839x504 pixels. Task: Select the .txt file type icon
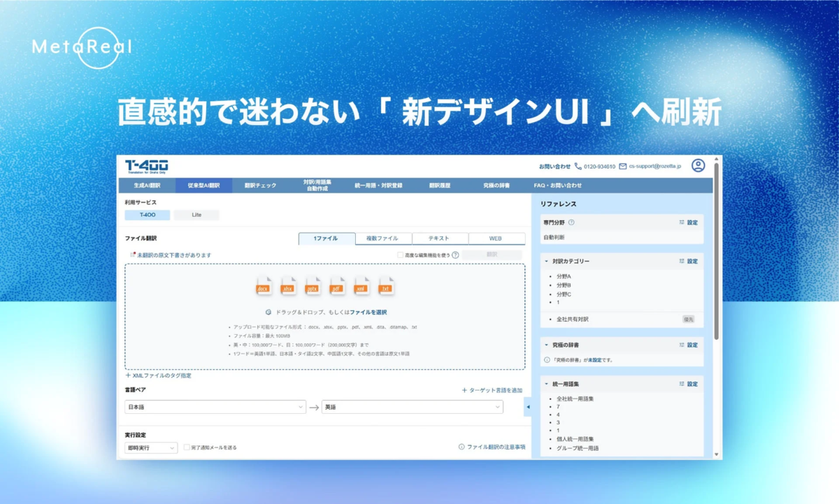pos(385,287)
